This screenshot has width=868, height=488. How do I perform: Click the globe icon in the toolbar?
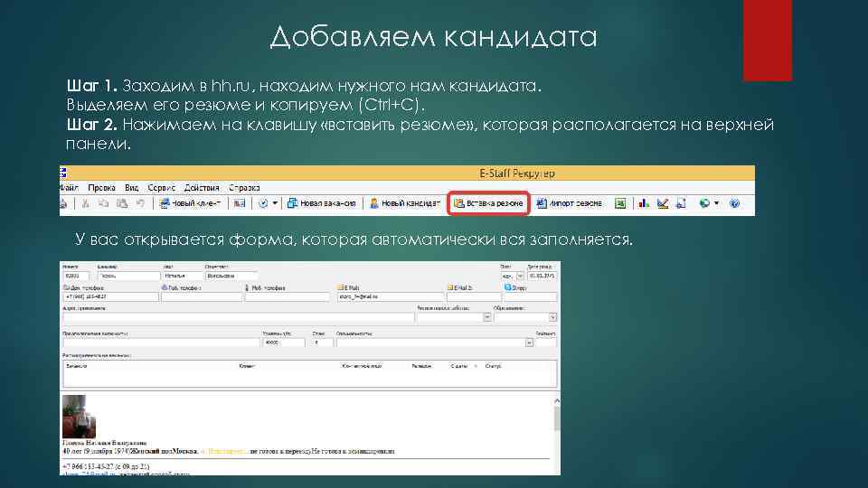[x=704, y=203]
